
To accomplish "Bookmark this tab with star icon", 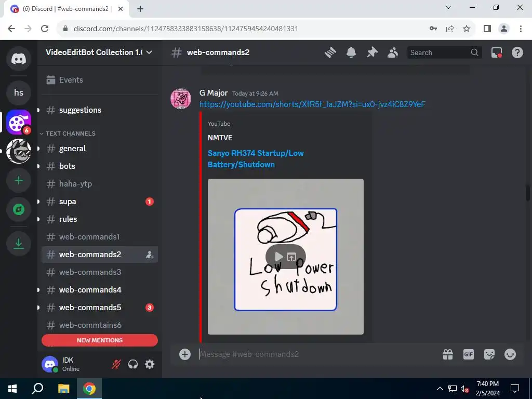I will tap(467, 29).
